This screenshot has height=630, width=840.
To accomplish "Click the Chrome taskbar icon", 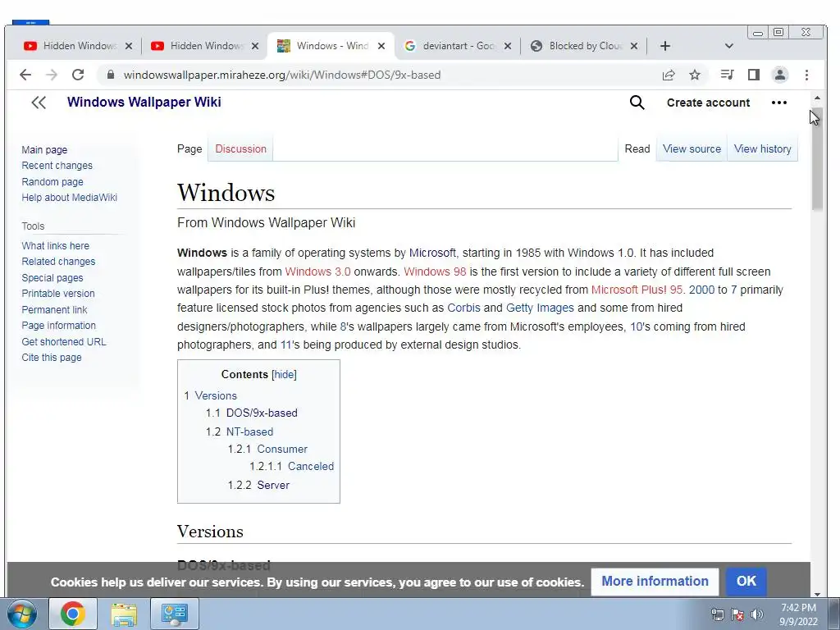I will click(73, 614).
